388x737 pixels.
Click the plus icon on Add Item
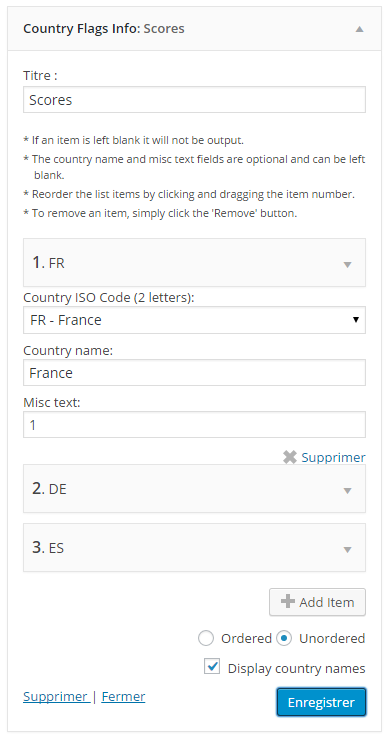click(x=287, y=602)
